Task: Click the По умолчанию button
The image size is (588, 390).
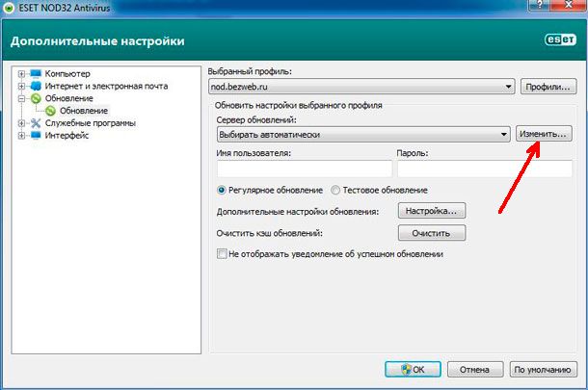Action: coord(543,370)
